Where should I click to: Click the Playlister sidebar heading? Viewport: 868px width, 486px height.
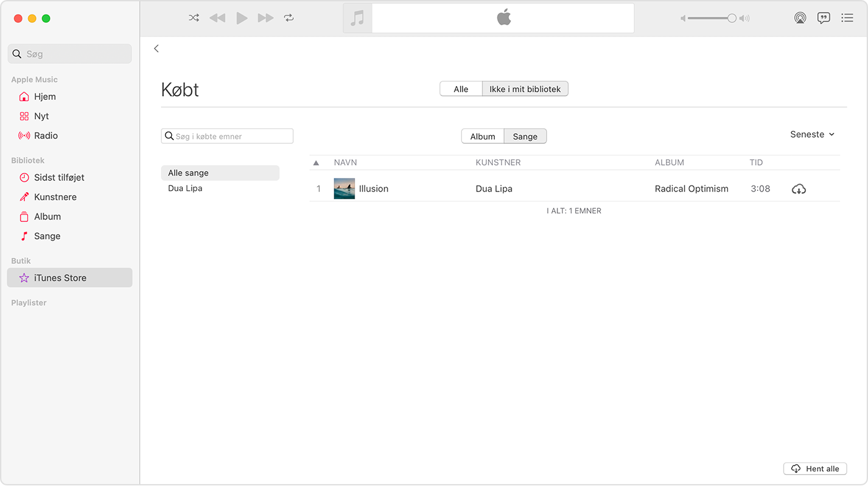[x=29, y=303]
